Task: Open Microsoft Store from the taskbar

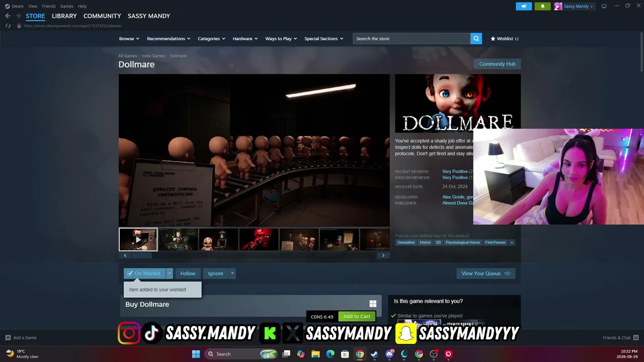Action: (345, 354)
